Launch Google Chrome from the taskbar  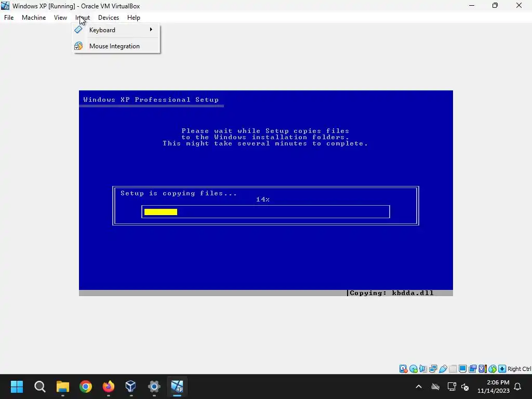tap(86, 387)
